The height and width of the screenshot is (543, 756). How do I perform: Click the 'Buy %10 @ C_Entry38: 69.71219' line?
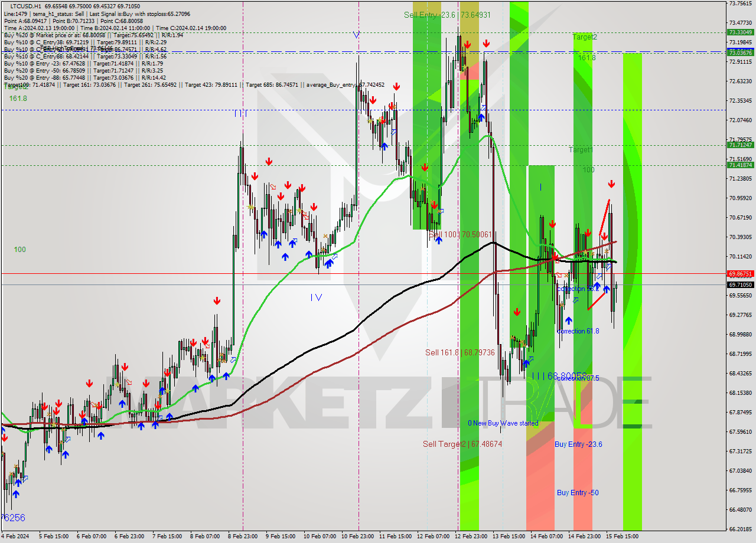(85, 42)
